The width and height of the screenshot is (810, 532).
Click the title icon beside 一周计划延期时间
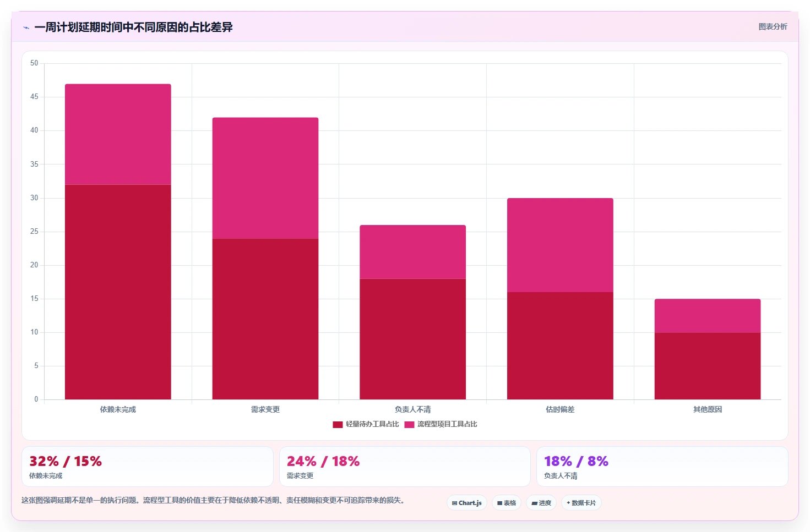pyautogui.click(x=26, y=28)
